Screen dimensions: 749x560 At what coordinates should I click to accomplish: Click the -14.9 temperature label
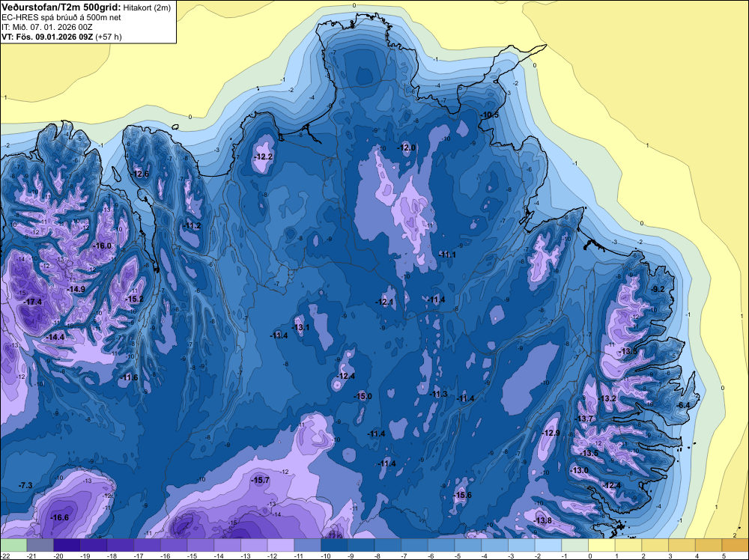[76, 289]
